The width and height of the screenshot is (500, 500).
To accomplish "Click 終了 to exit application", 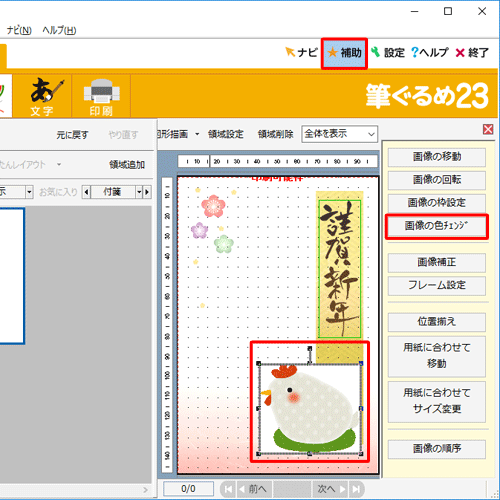I will pyautogui.click(x=472, y=53).
